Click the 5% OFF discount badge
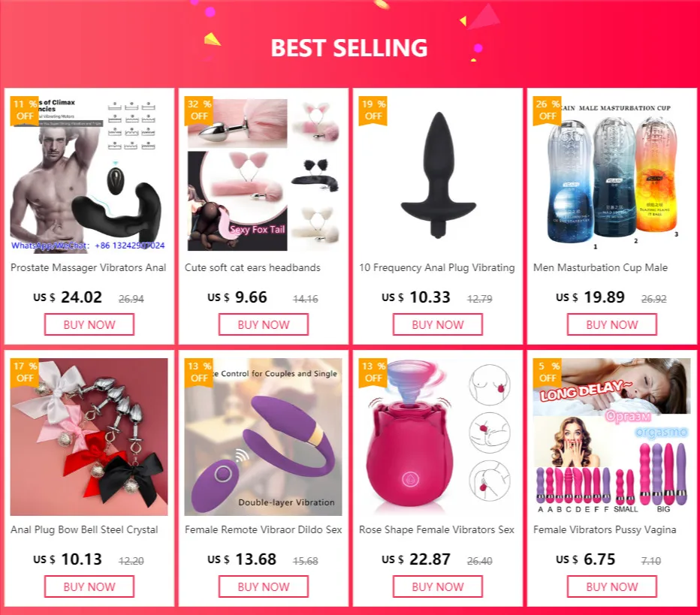This screenshot has height=615, width=700. pos(548,372)
